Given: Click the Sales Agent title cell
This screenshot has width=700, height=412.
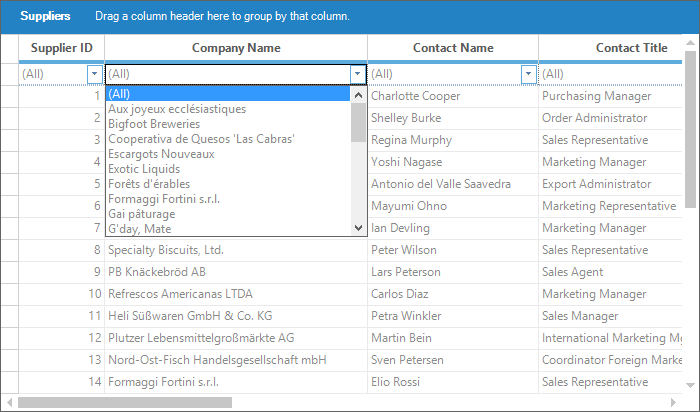Looking at the screenshot, I should point(610,272).
